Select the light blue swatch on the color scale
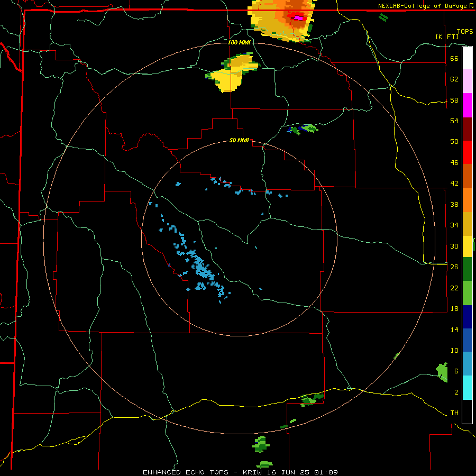 pyautogui.click(x=467, y=364)
